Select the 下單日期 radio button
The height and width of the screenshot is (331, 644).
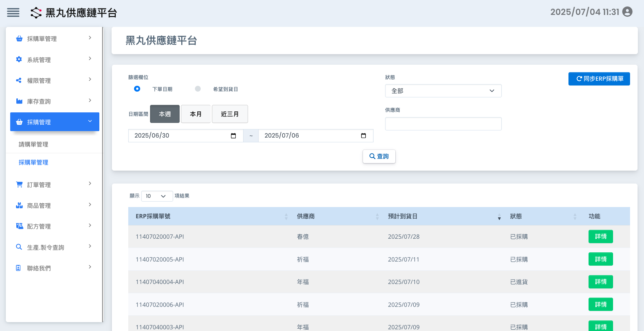pyautogui.click(x=137, y=89)
